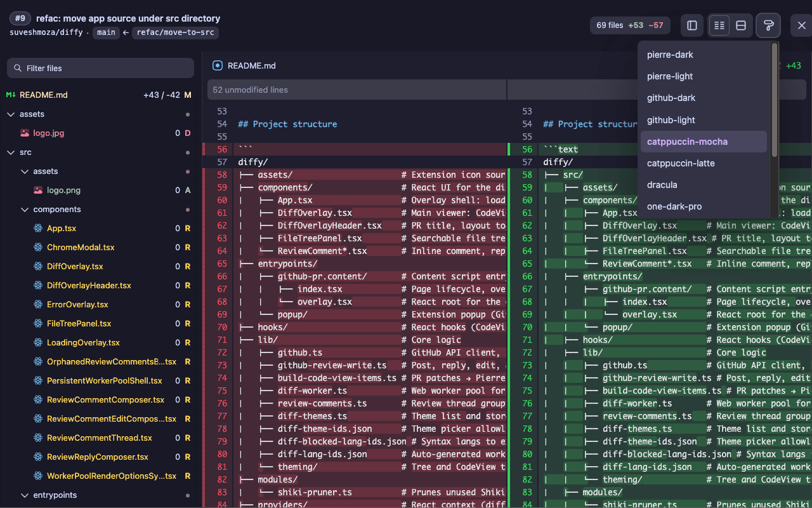Click the logo.png image file icon
Image resolution: width=812 pixels, height=508 pixels.
[38, 190]
